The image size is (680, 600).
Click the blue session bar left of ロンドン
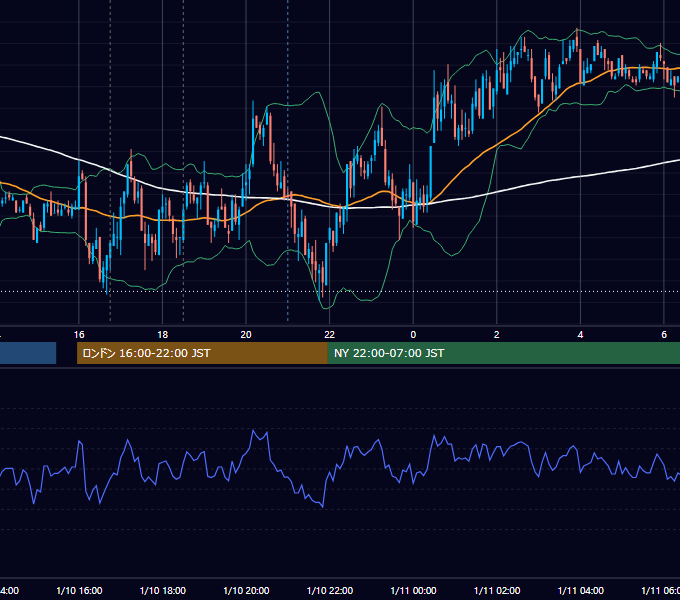28,353
